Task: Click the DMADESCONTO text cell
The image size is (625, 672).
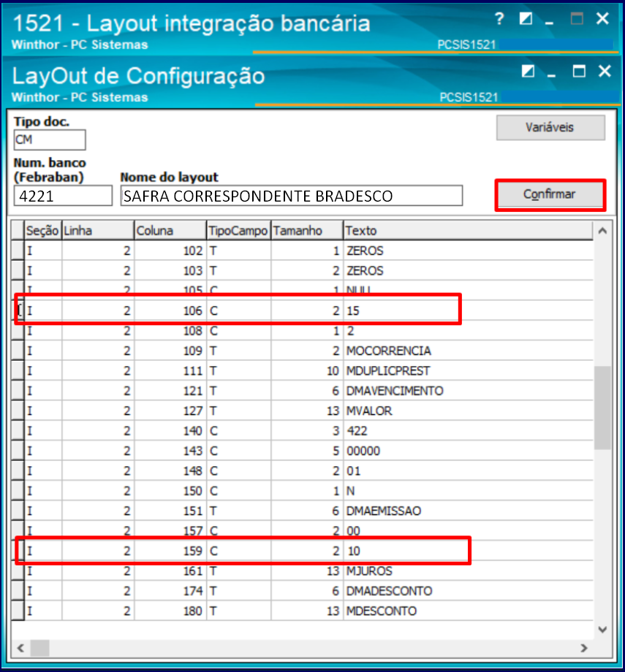Action: [469, 591]
